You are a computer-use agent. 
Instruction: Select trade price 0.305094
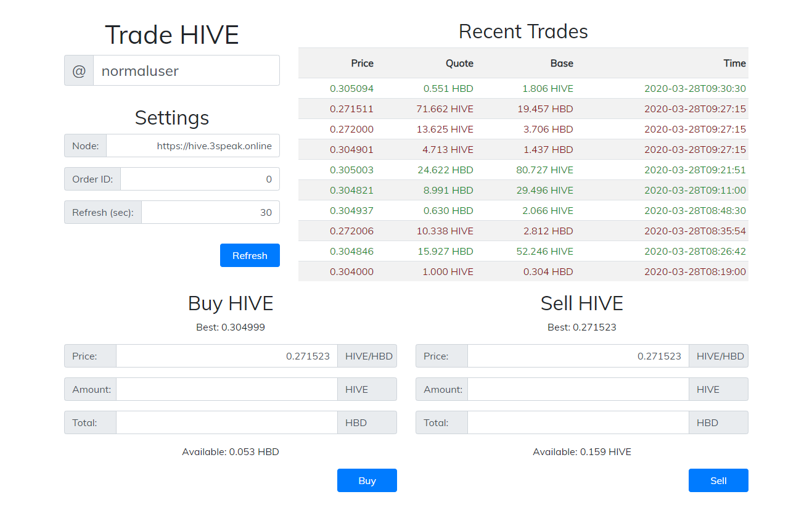tap(351, 88)
